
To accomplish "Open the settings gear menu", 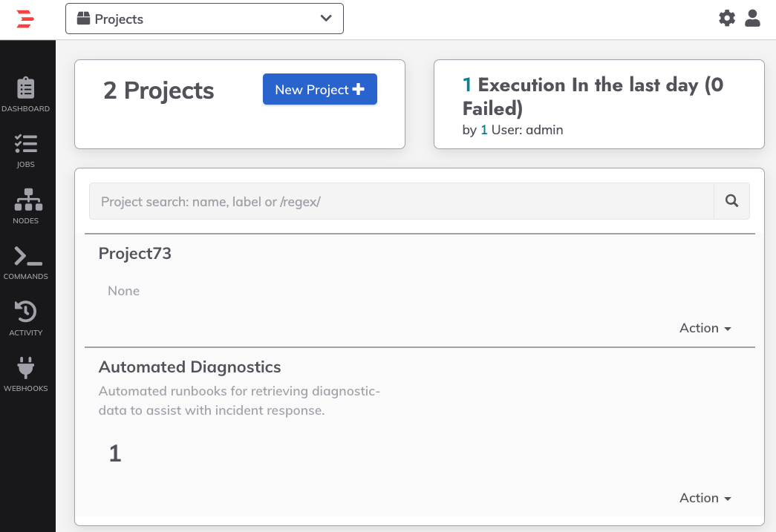I will [726, 19].
